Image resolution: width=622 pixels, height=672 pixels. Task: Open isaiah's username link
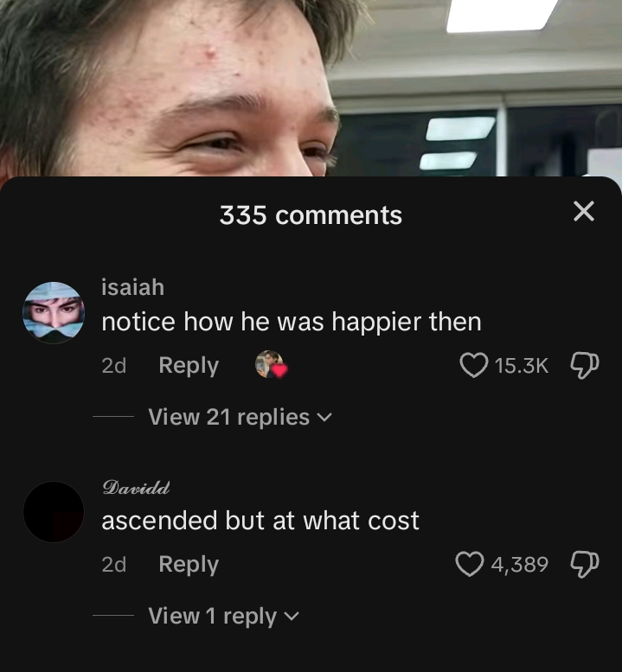[133, 287]
